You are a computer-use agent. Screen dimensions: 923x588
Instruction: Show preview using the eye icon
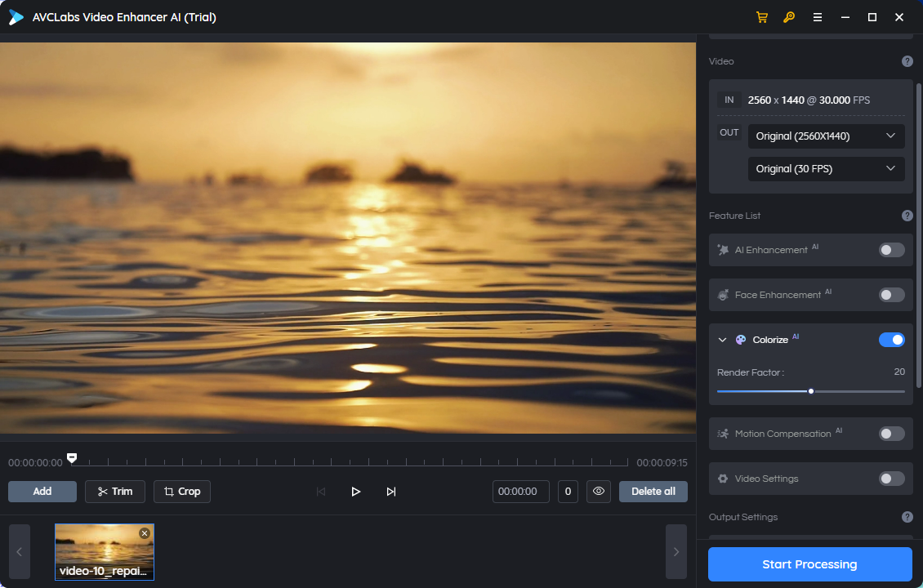pos(599,491)
